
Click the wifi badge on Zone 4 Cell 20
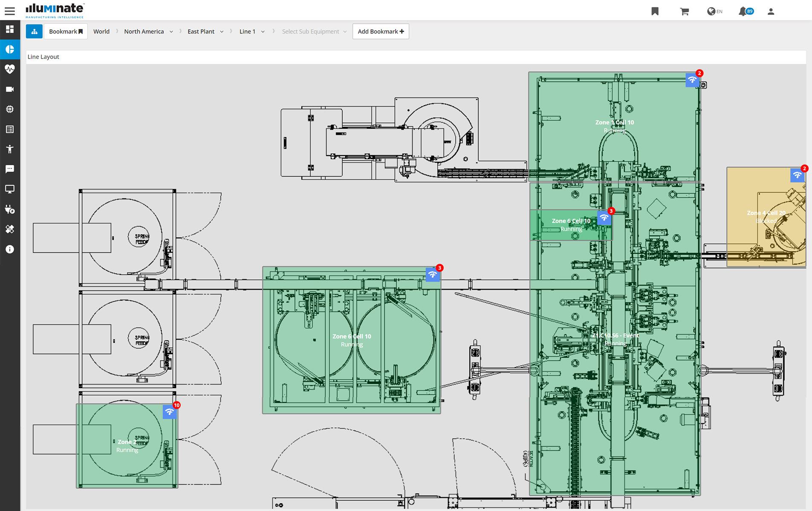798,174
